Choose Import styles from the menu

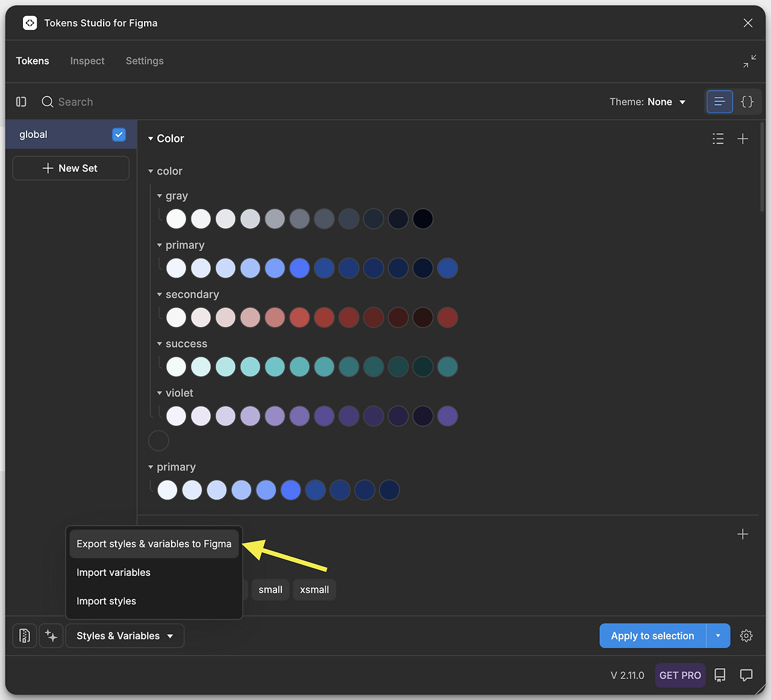(154, 601)
